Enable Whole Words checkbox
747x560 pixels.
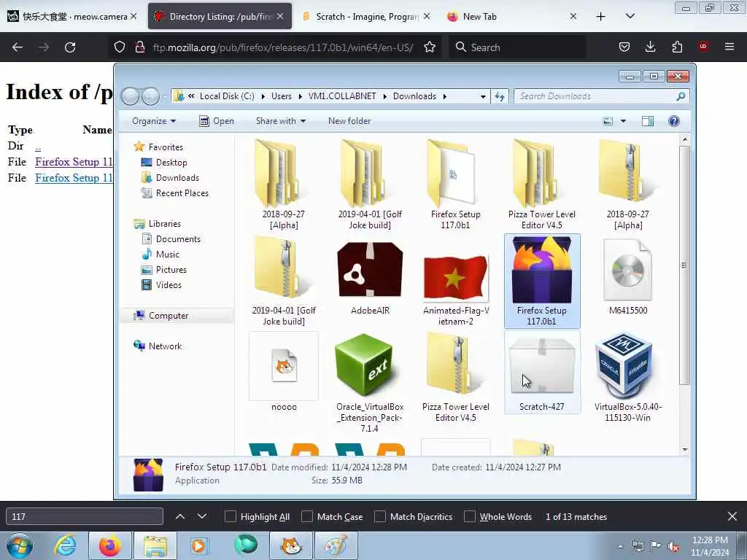tap(470, 517)
